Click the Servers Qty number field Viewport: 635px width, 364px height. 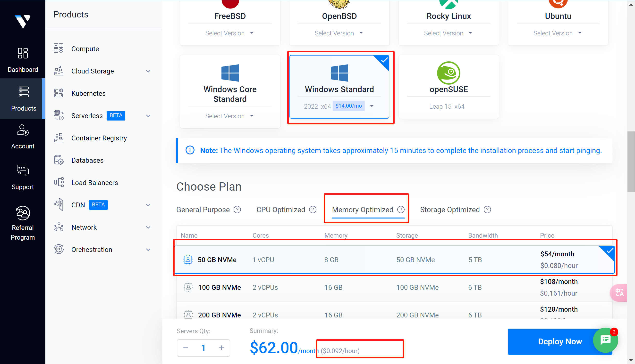[203, 348]
